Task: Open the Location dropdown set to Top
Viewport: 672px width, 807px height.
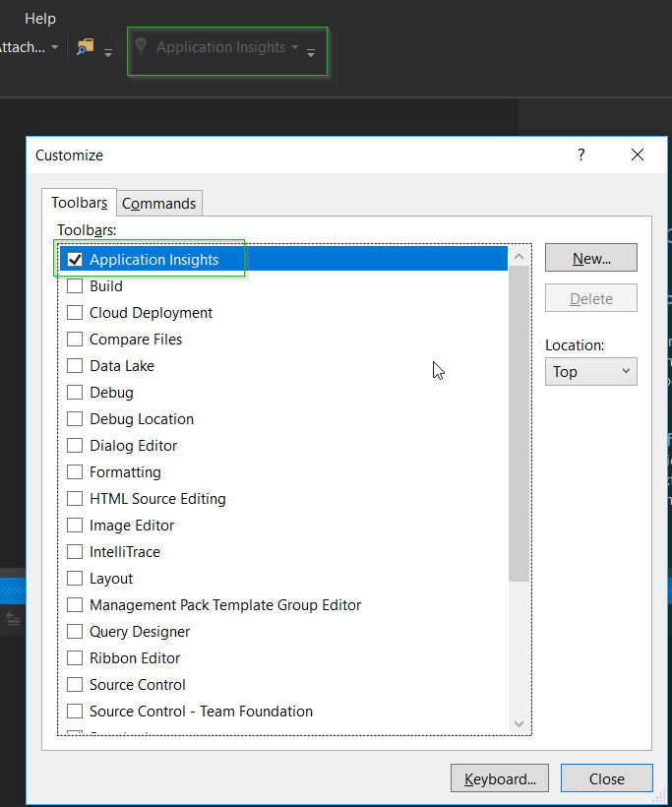Action: point(590,372)
